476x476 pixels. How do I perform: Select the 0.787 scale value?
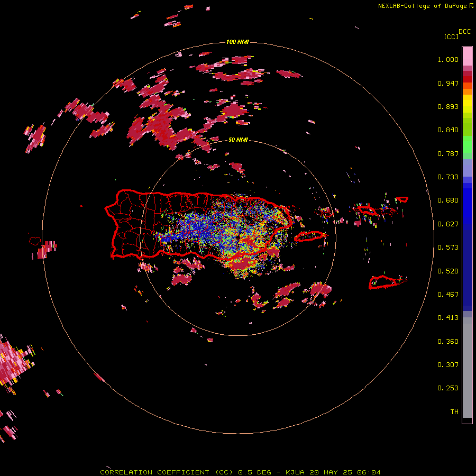click(448, 153)
